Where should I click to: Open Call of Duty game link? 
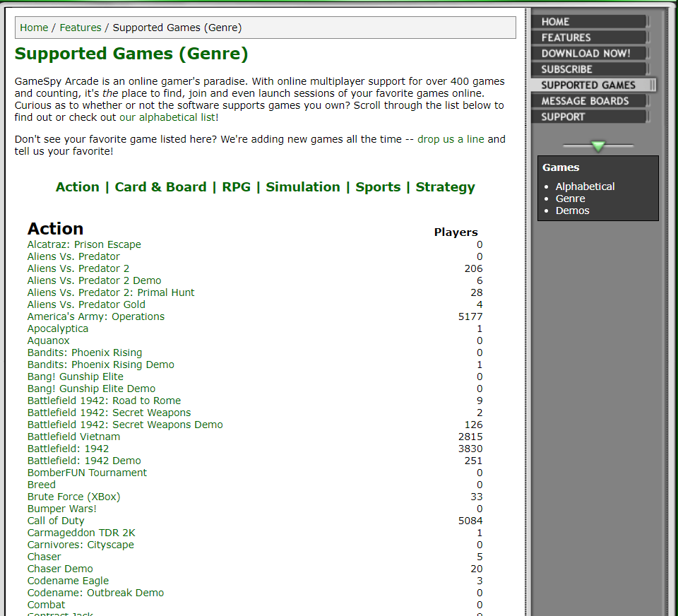click(56, 521)
